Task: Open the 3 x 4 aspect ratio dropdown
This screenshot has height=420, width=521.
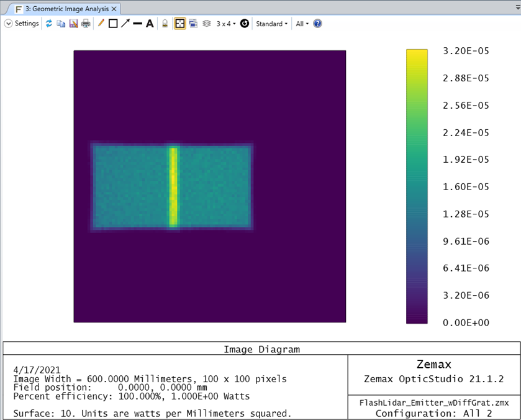Action: 224,24
